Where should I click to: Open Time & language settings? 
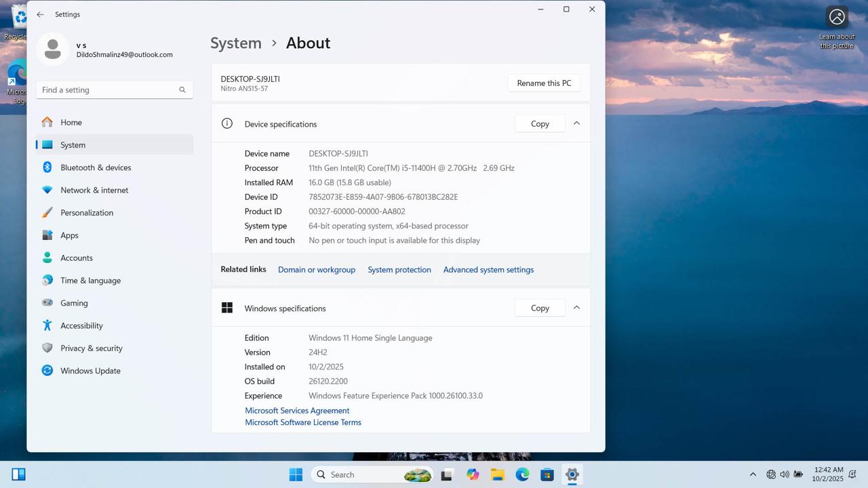click(x=90, y=281)
